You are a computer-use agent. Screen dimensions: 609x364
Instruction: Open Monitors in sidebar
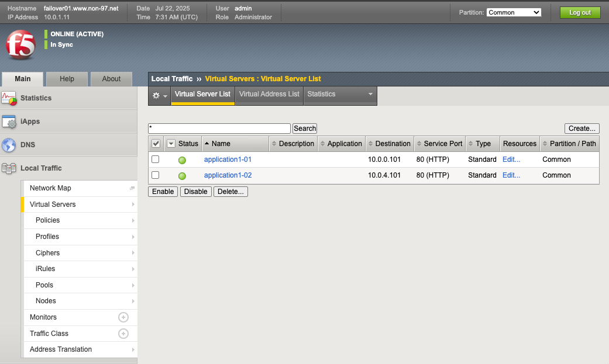click(43, 317)
